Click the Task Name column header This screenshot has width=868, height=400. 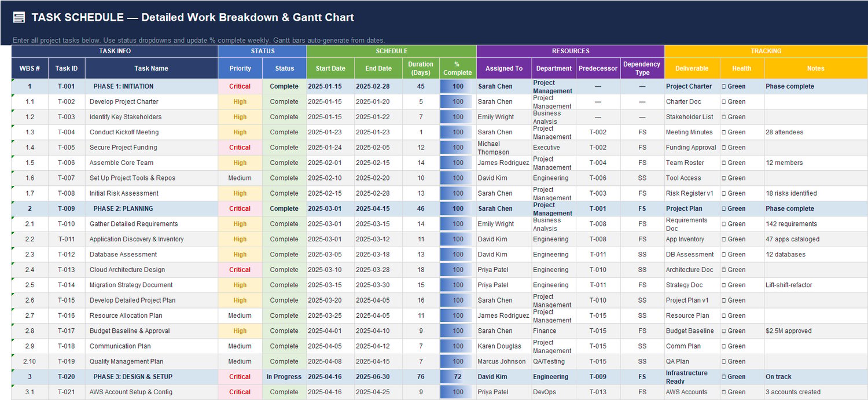pyautogui.click(x=152, y=68)
